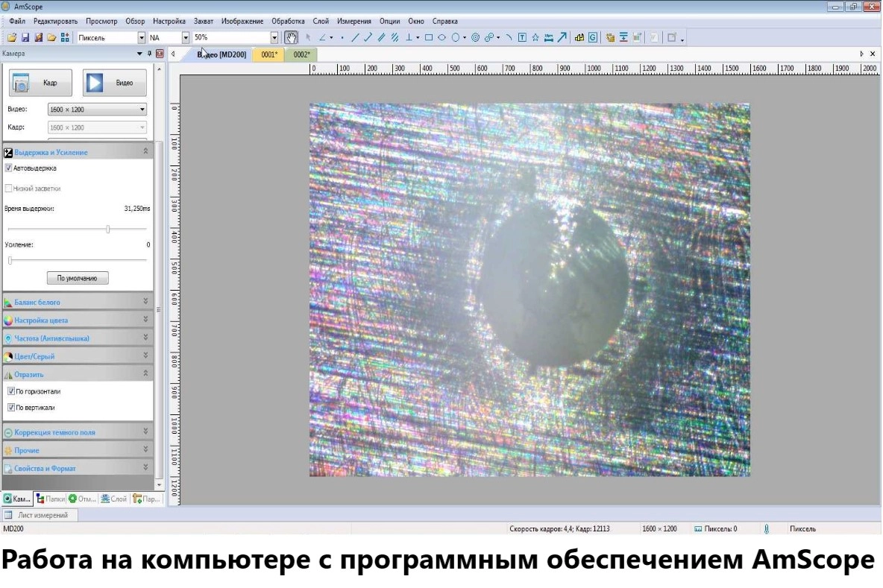The image size is (883, 588).
Task: Select the text annotation tool icon
Action: pos(522,37)
